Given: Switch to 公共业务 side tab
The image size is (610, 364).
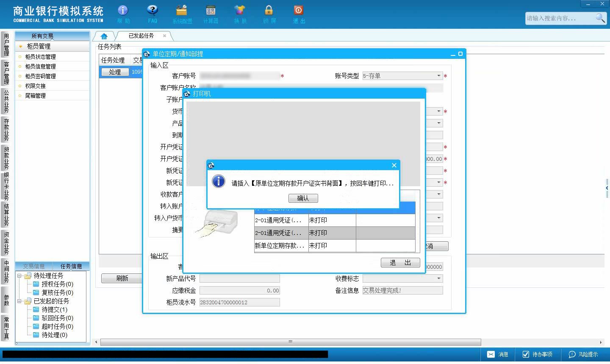Looking at the screenshot, I should click(x=6, y=101).
